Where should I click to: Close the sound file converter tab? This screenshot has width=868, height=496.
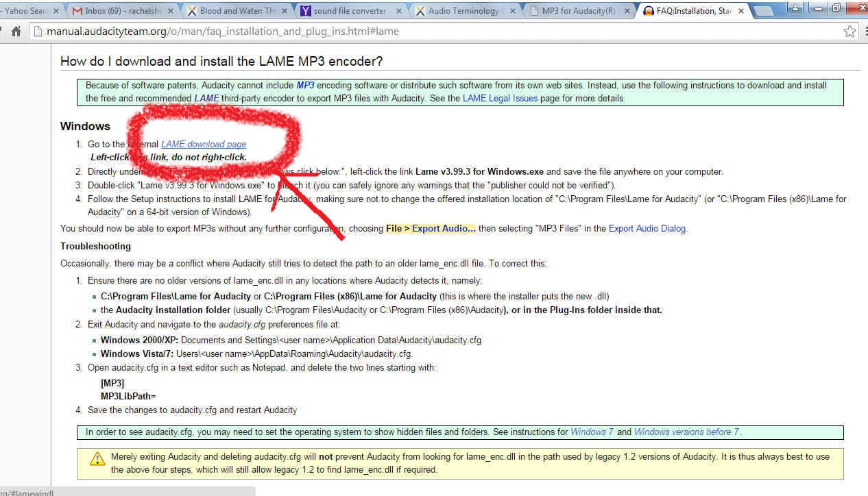click(398, 11)
